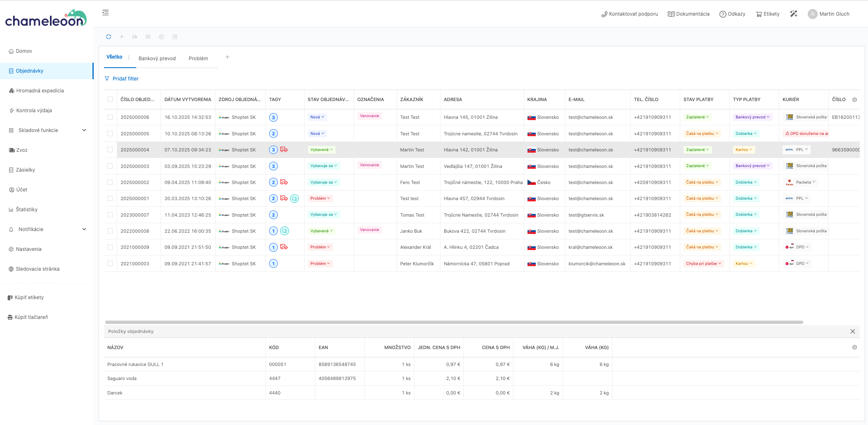Image resolution: width=868 pixels, height=425 pixels.
Task: Open Hromadná expedícia in the sidebar
Action: coord(40,91)
